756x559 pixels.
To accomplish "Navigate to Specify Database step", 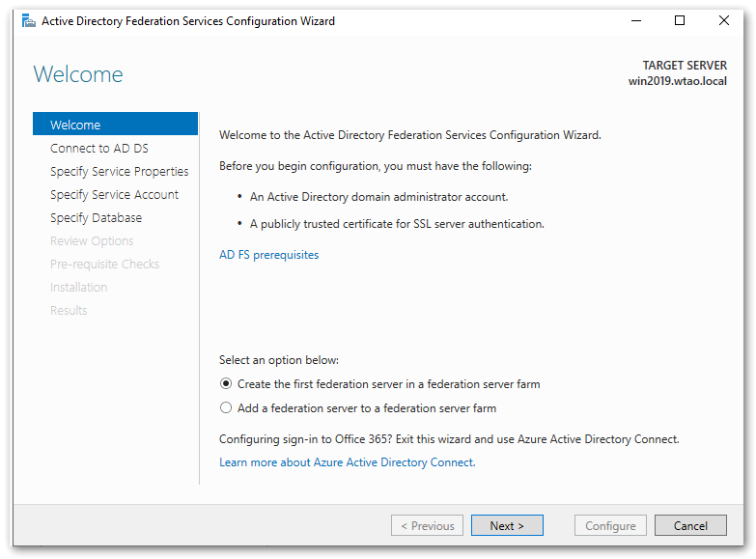I will tap(97, 218).
